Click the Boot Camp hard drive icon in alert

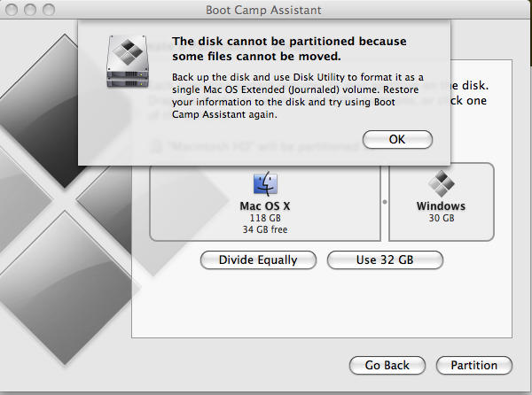click(x=128, y=61)
